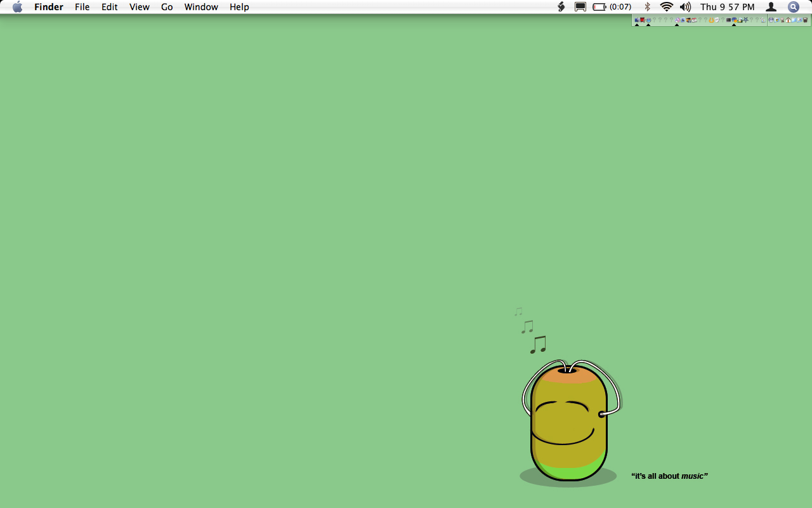Open the Go menu

click(167, 7)
